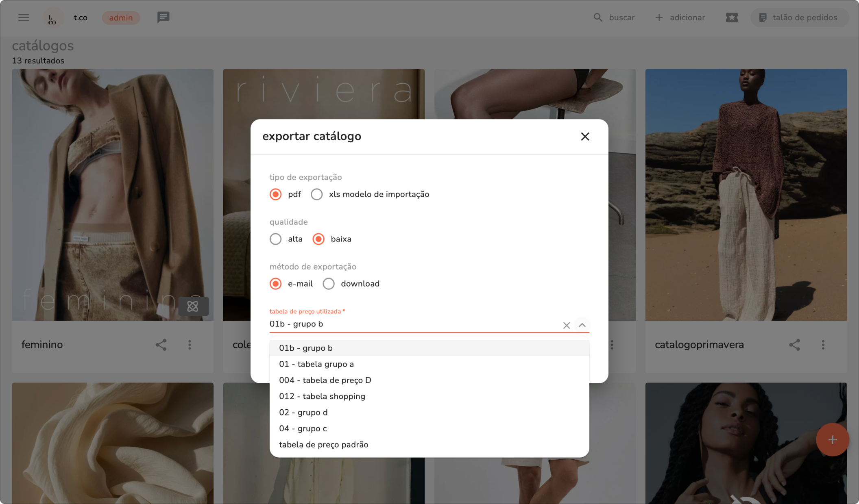Click the star ticket icon in the header
The image size is (859, 504).
pos(731,17)
